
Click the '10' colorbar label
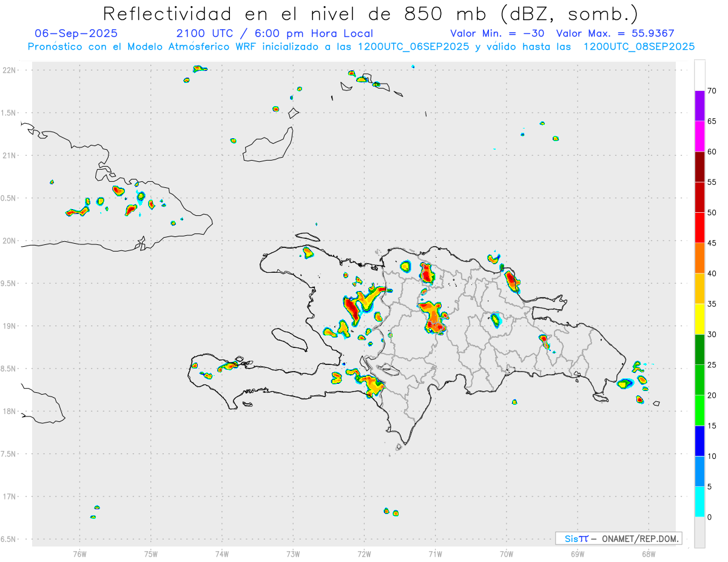712,456
